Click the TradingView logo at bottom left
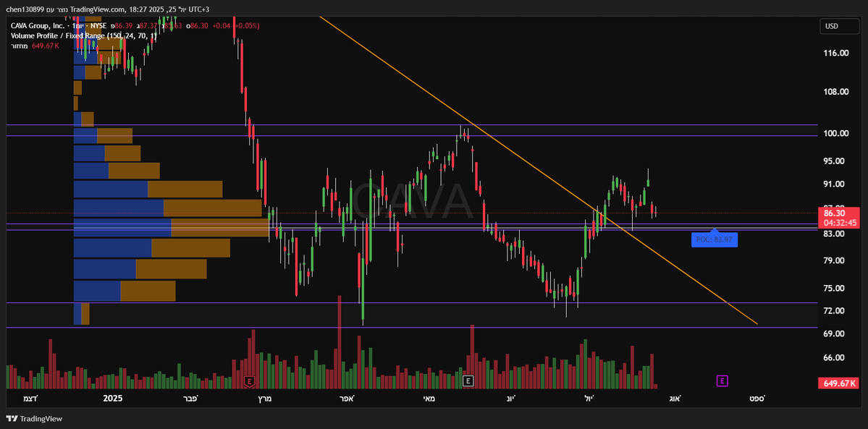The width and height of the screenshot is (868, 429). 34,419
